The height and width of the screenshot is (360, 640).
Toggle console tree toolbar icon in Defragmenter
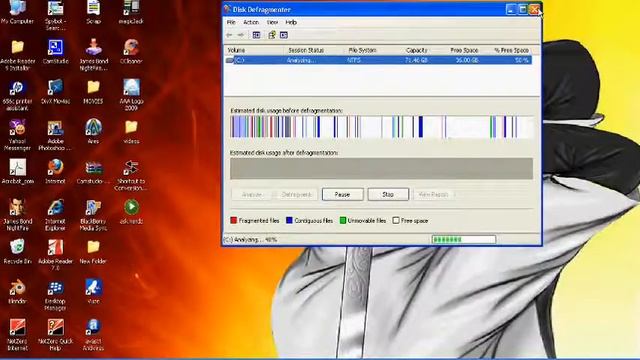[256, 35]
